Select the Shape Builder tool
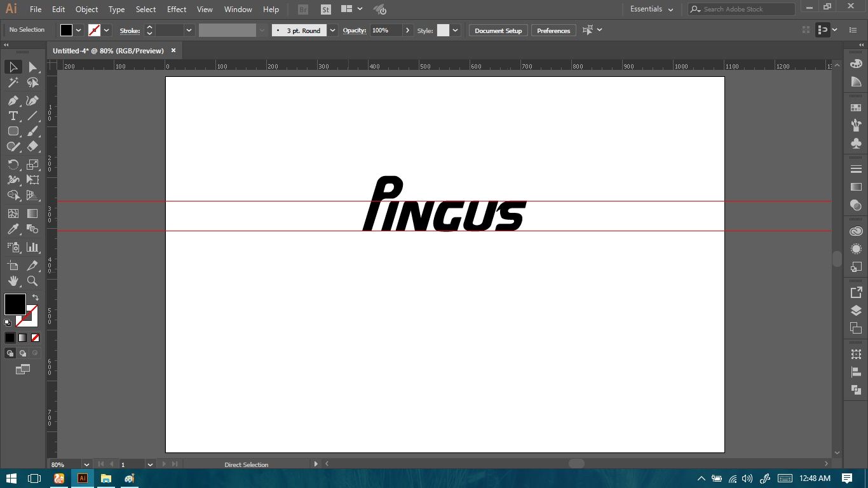 click(x=13, y=195)
